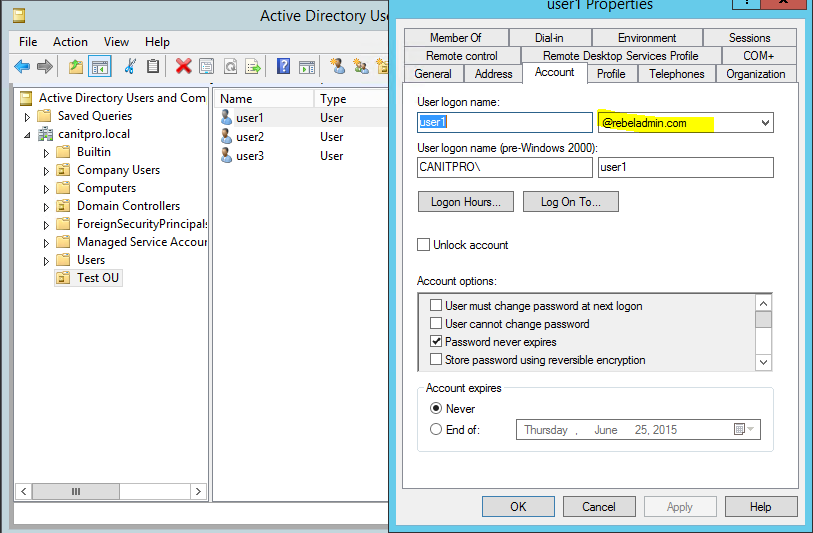
Task: Switch to the Remote Desktop Services Profile tab
Action: coord(621,55)
